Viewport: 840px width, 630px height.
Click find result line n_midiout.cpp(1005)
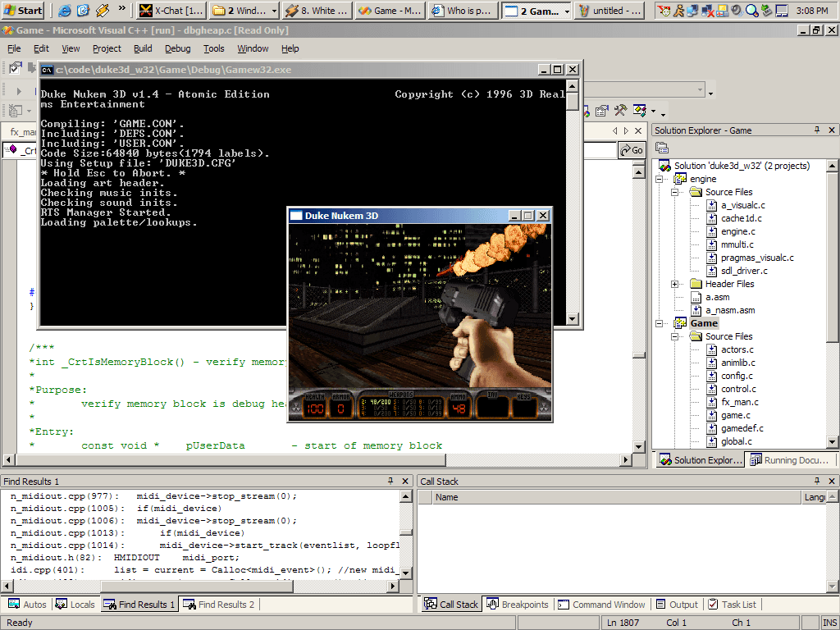tap(116, 509)
